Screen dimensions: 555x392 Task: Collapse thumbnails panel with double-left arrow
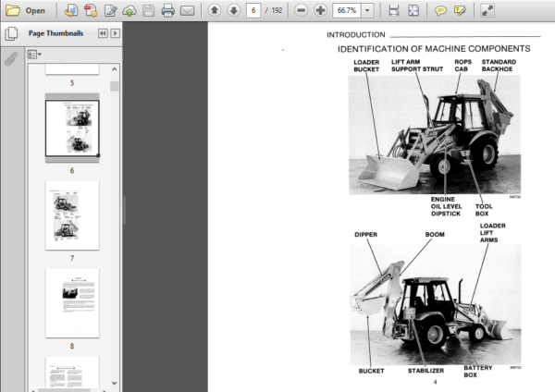coord(103,33)
